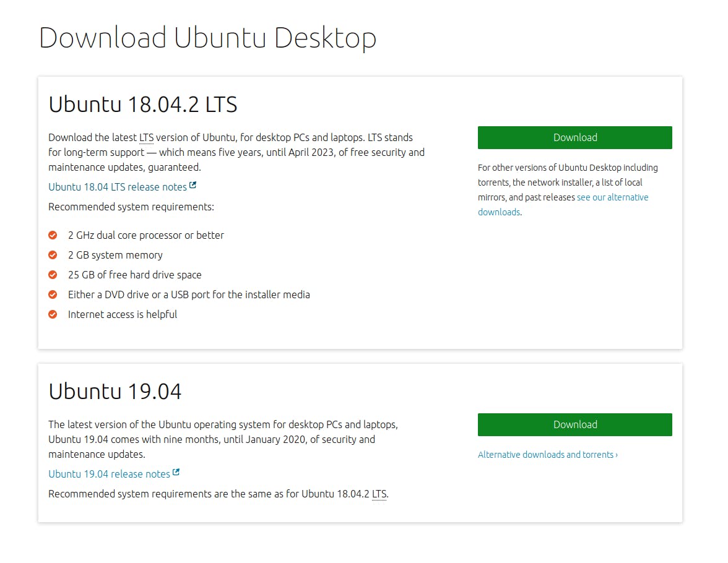The height and width of the screenshot is (563, 728).
Task: Click underlined LTS abbreviation in "latest LTS version"
Action: tap(146, 137)
